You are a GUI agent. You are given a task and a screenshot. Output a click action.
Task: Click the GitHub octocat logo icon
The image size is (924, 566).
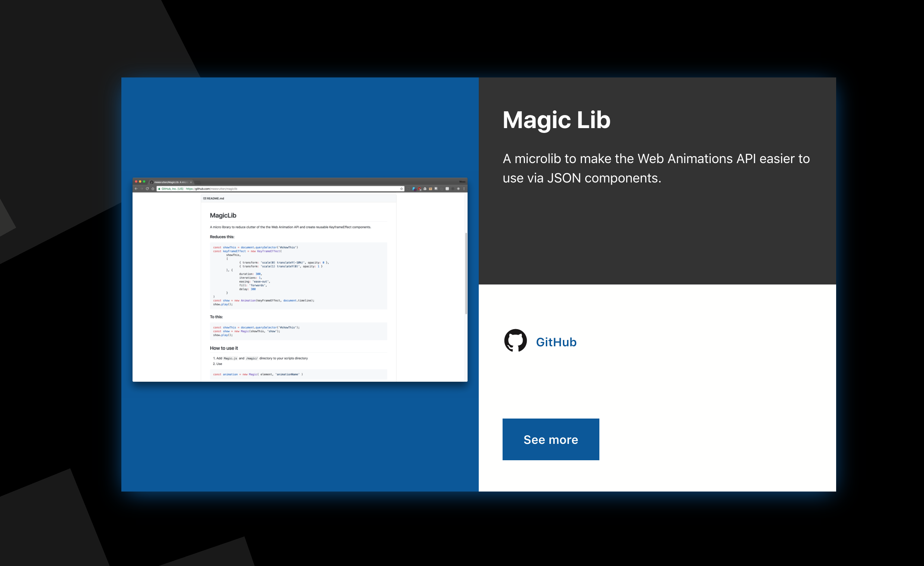tap(515, 341)
